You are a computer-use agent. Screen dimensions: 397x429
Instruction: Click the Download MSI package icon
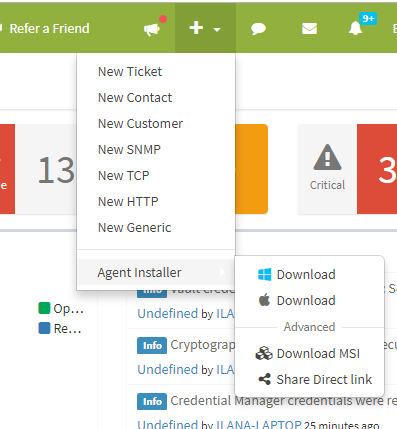point(264,353)
